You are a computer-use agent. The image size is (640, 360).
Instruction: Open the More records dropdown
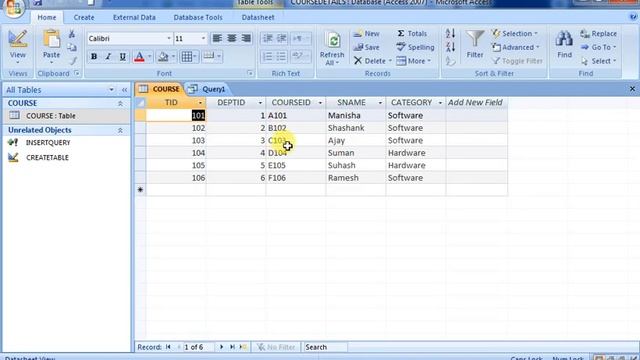coord(413,61)
